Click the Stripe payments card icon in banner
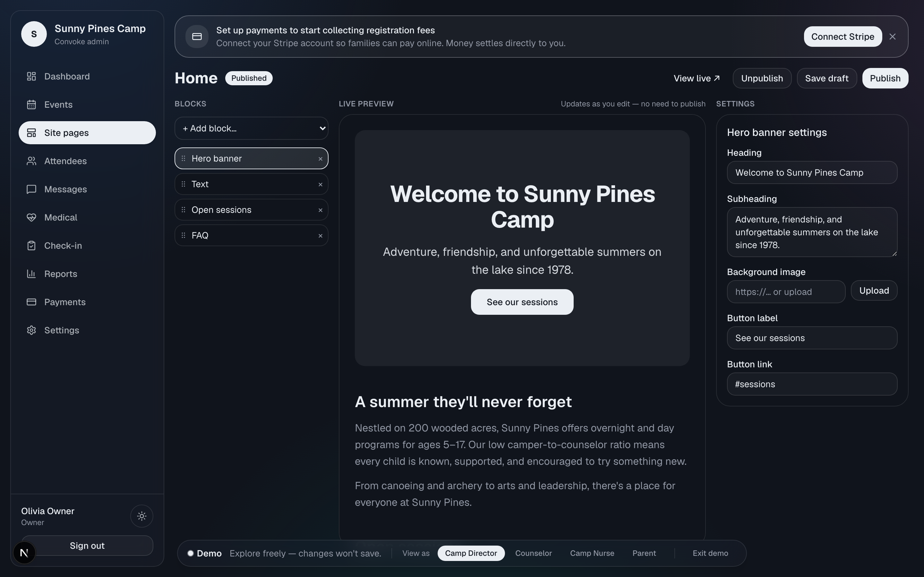The image size is (924, 577). 197,37
